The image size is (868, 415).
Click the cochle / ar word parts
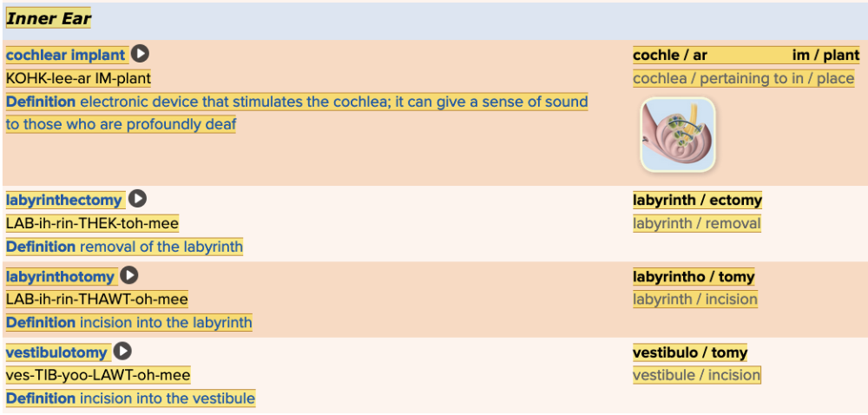pos(670,55)
